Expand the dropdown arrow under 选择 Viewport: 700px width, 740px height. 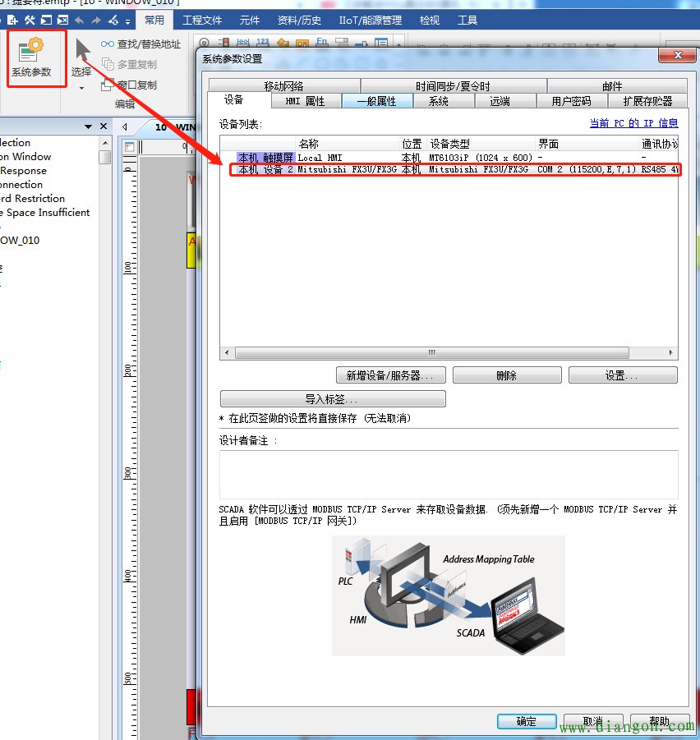click(x=81, y=88)
